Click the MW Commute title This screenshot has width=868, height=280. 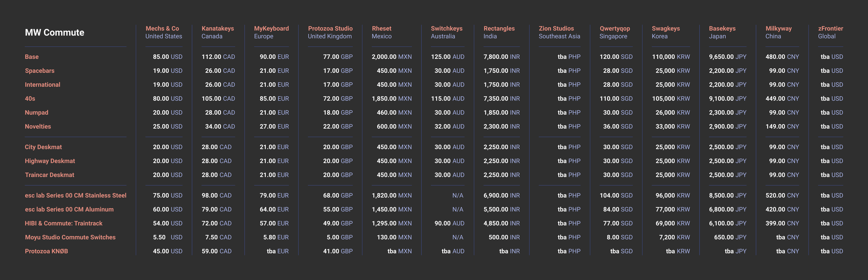point(54,33)
